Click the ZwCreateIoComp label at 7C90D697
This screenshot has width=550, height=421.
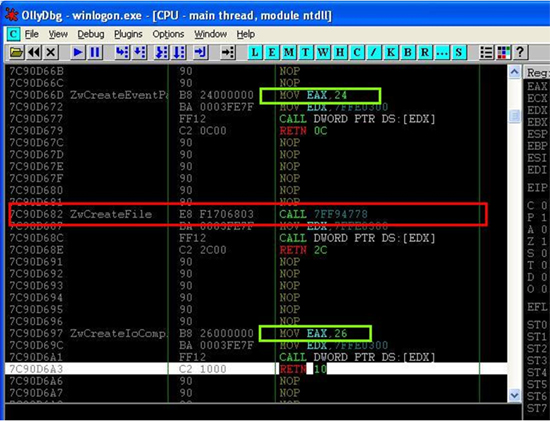tap(118, 333)
